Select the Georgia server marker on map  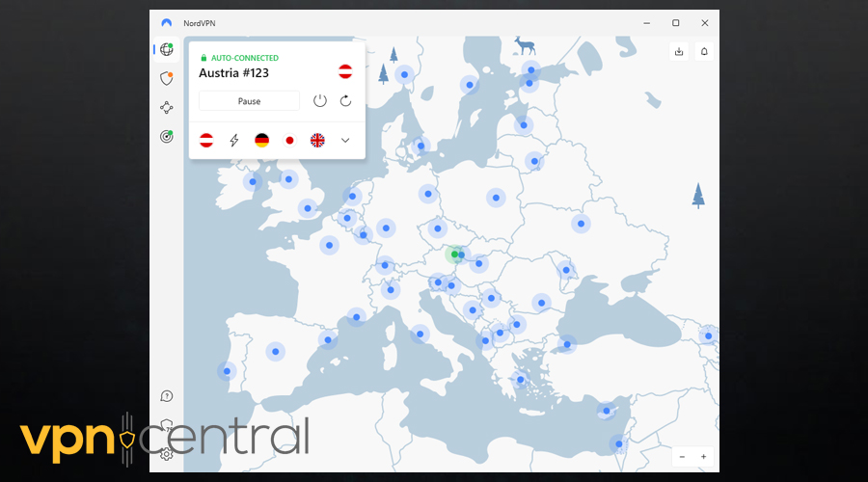[x=708, y=335]
